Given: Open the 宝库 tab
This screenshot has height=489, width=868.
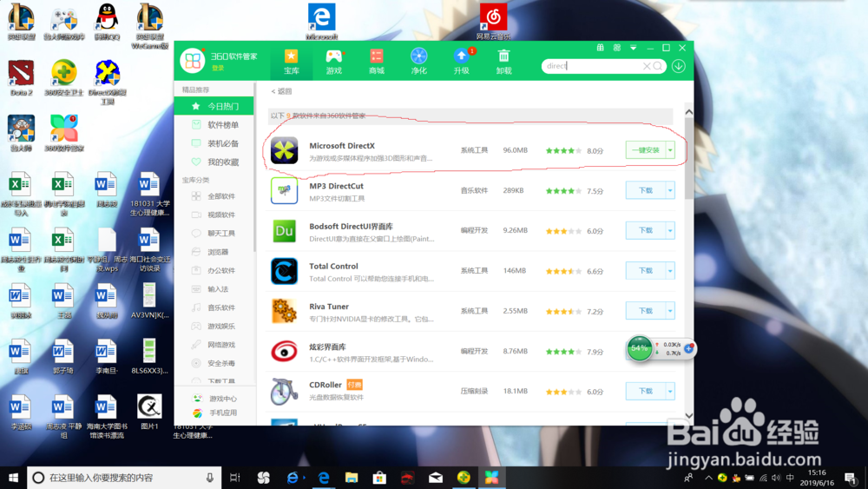Looking at the screenshot, I should pyautogui.click(x=291, y=62).
